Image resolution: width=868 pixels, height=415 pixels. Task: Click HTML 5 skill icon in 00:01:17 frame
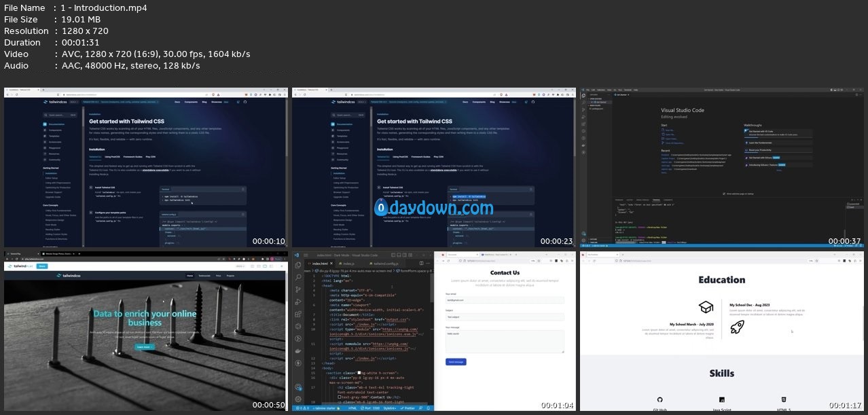point(784,400)
